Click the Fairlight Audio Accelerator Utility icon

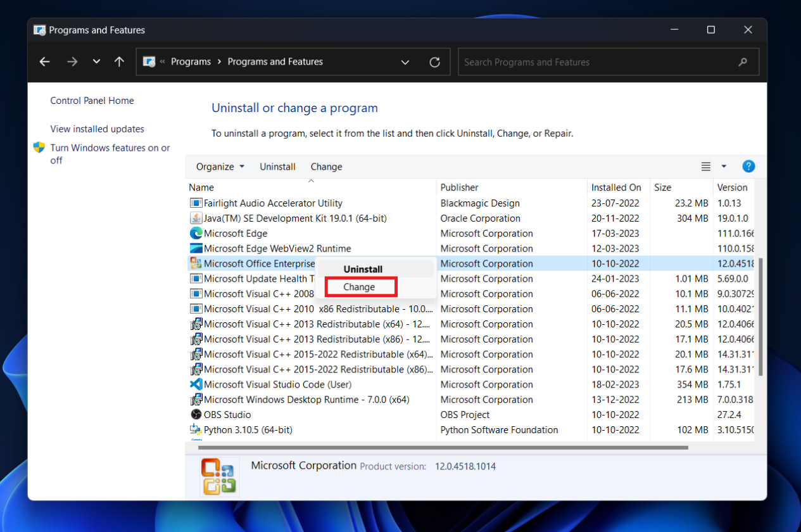click(196, 203)
